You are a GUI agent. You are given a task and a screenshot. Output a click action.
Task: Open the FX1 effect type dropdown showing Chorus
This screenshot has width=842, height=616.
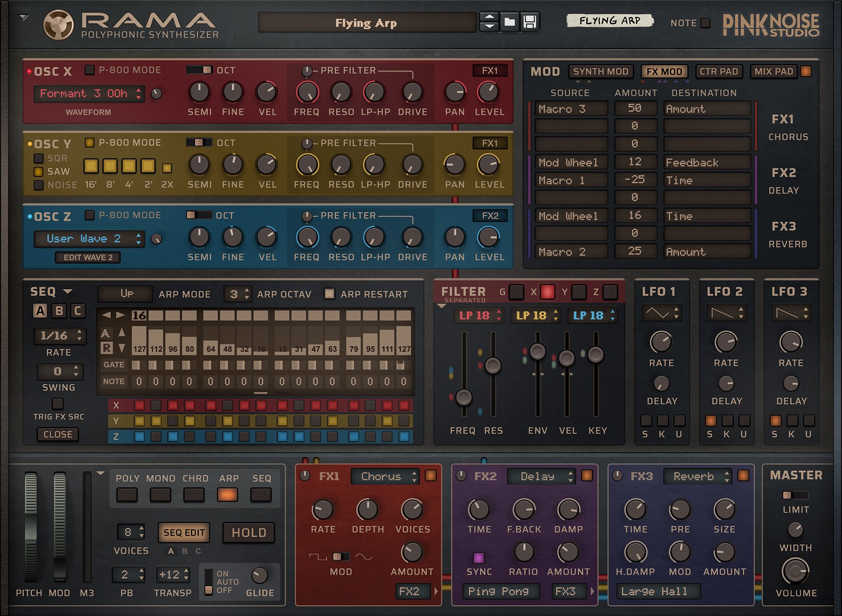[384, 476]
